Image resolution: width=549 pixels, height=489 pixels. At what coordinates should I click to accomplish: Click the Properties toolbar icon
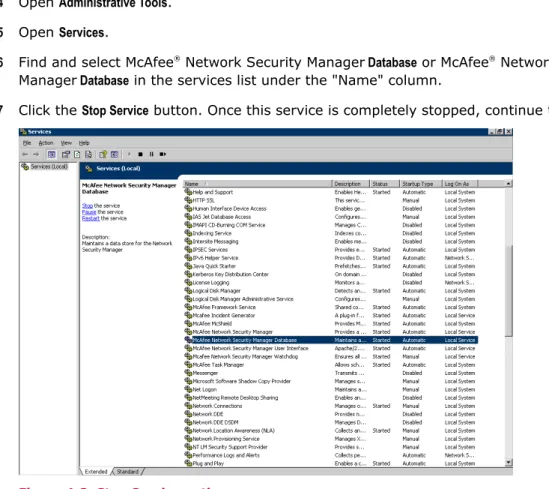[65, 154]
